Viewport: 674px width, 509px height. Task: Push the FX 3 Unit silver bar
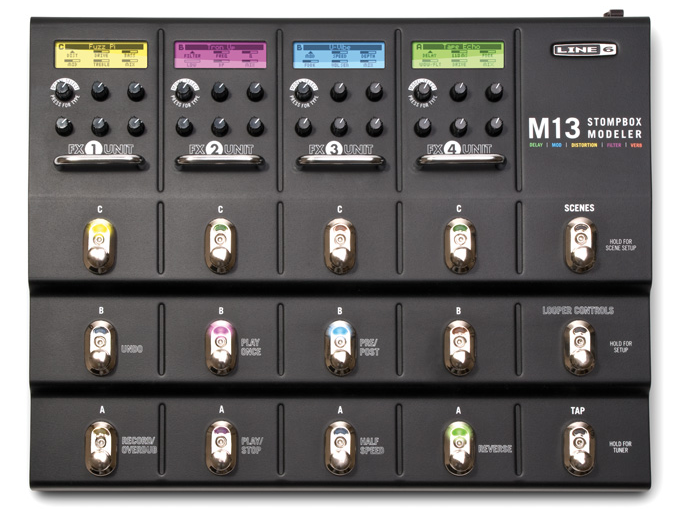click(340, 161)
